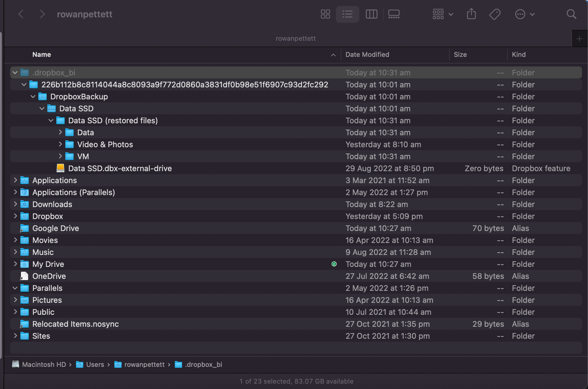Select the DropboxBackup folder icon
Screen dimensions: 588x389
click(x=43, y=97)
